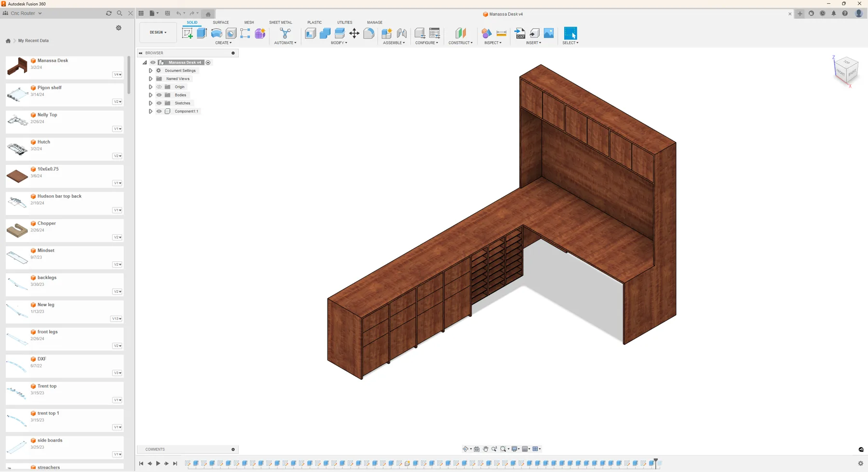Go to My Recent Data breadcrumb
Image resolution: width=868 pixels, height=472 pixels.
coord(33,41)
